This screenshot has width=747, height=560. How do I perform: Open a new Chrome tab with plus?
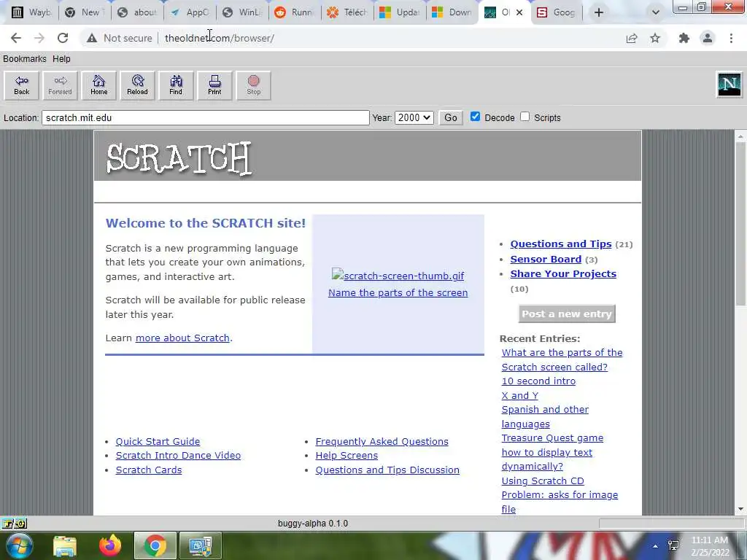point(599,12)
